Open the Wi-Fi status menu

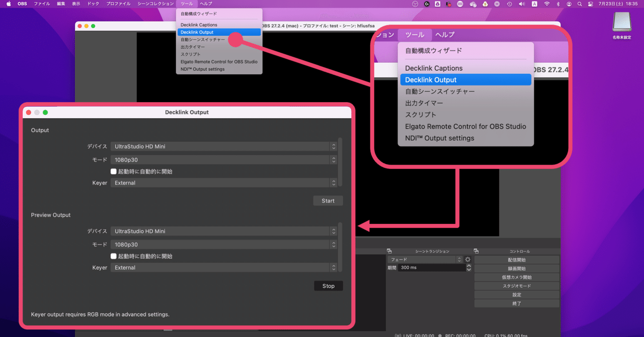tap(547, 4)
